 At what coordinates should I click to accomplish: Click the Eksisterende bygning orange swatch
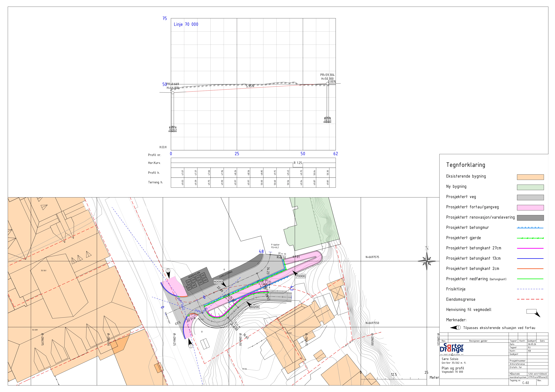[x=530, y=177]
